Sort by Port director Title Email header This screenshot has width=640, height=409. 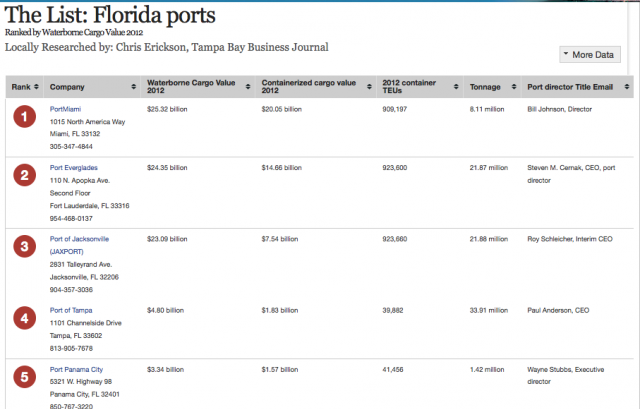pos(577,87)
